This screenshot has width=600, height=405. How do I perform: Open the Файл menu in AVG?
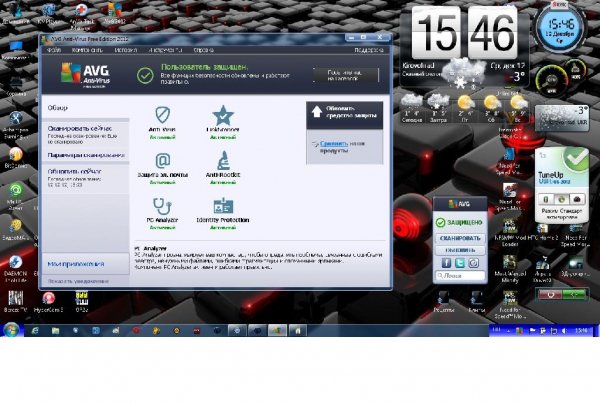pos(54,50)
